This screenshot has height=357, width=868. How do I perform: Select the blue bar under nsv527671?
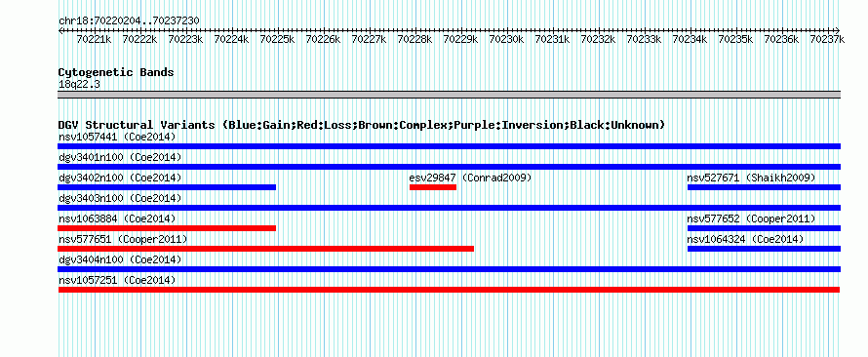[764, 187]
